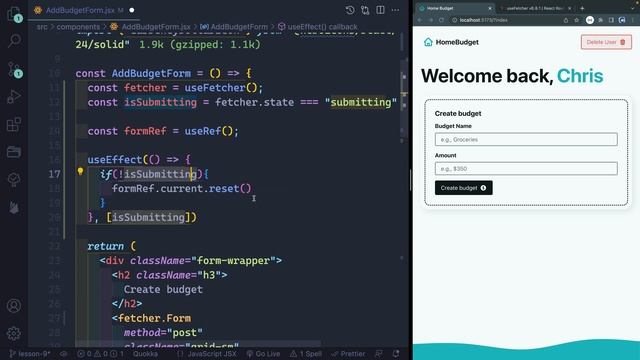Click errors and warnings count in status bar

click(x=100, y=354)
